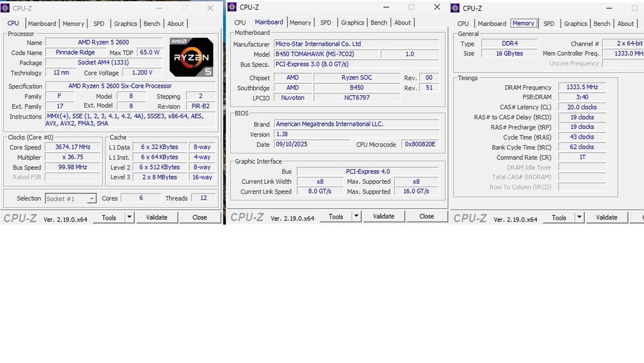Select Mainboard tab in Memory window
Viewport: 644px width, 363px height.
pos(491,24)
